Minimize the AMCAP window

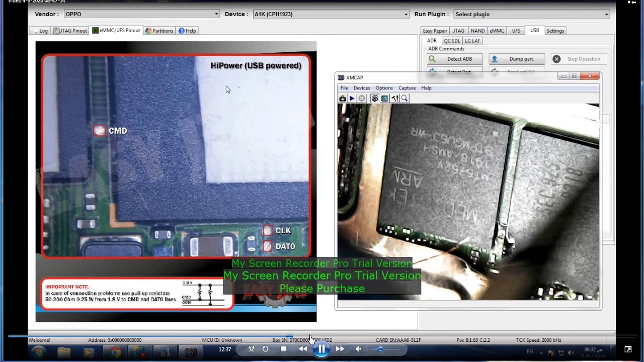[x=563, y=76]
